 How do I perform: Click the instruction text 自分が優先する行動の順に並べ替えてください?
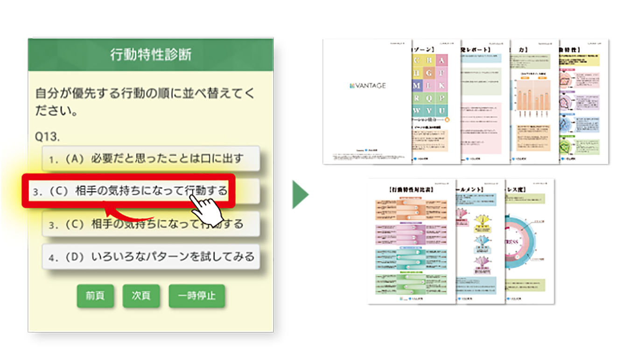(145, 102)
